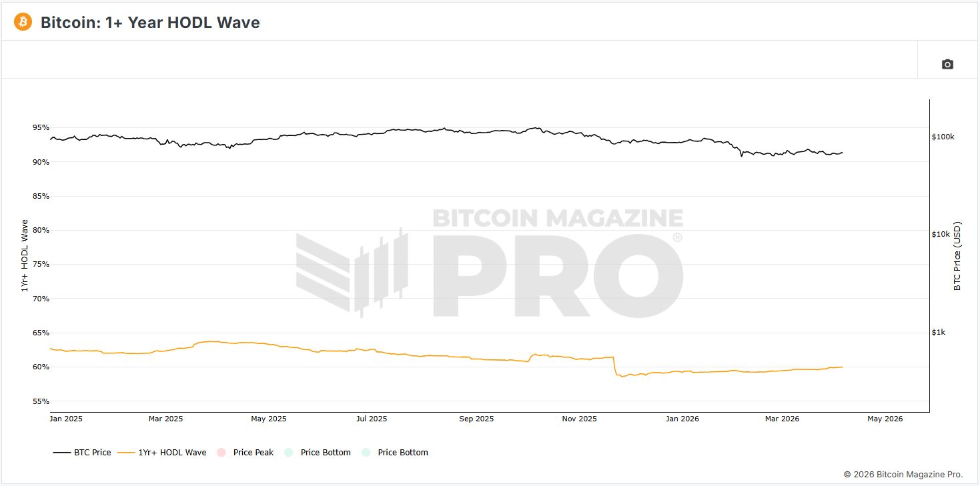Screen dimensions: 980x486
Task: Click the May 2026 x-axis label
Action: (x=885, y=419)
